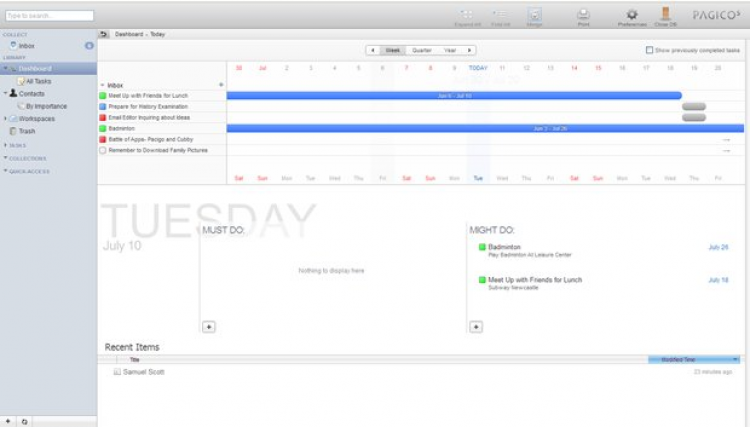Click the Fold All toolbar icon
Viewport: 750px width, 427px height.
pyautogui.click(x=500, y=15)
